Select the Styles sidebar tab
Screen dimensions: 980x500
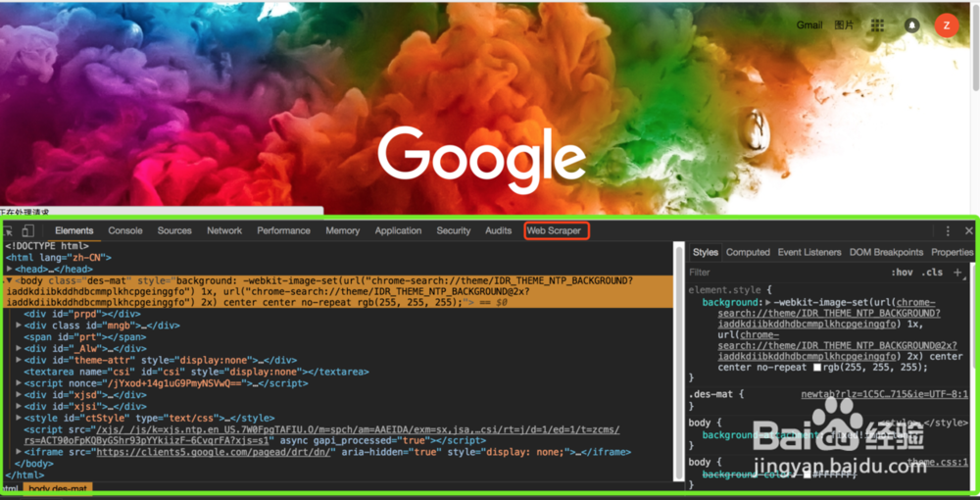(706, 252)
